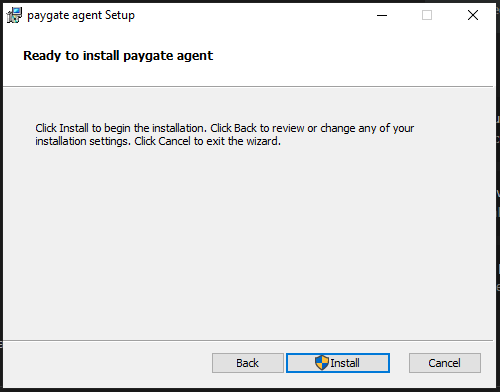Start installation with the Install button
This screenshot has width=500, height=392.
click(x=338, y=363)
